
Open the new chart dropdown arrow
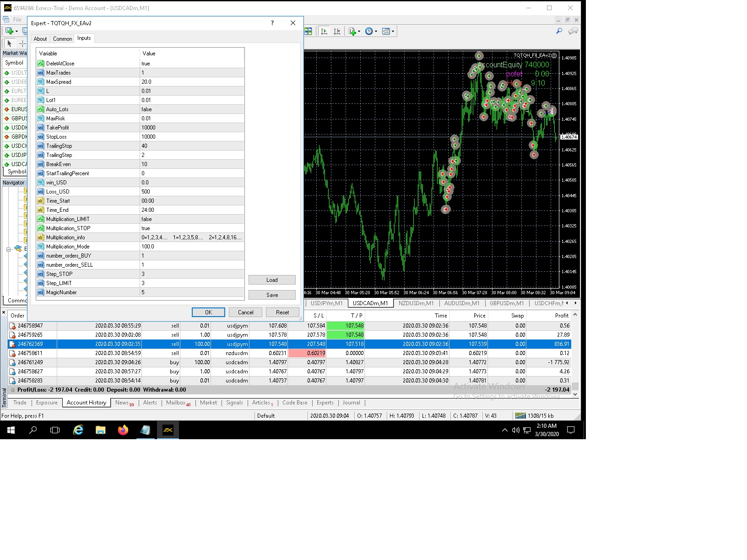(16, 32)
